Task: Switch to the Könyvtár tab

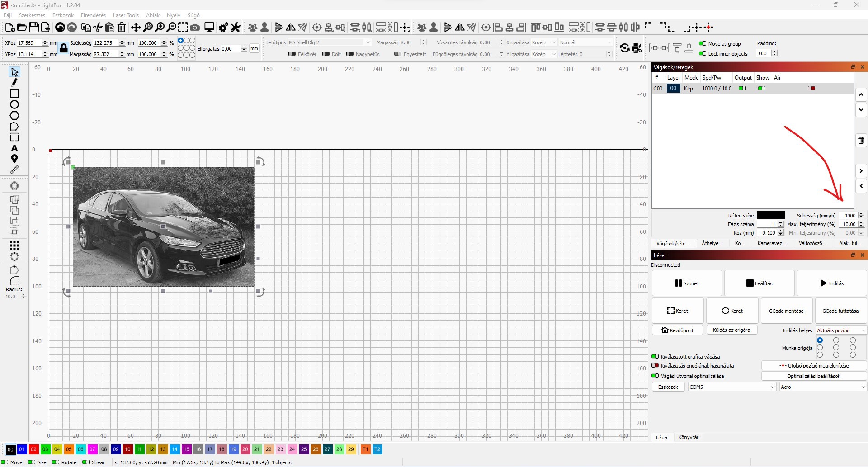Action: [x=689, y=437]
